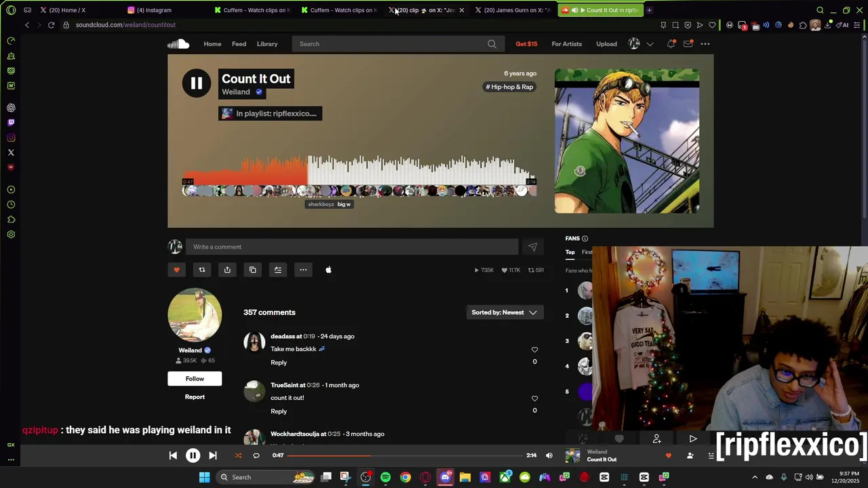Toggle shuffle in the bottom player
Viewport: 868px width, 488px height.
click(238, 455)
